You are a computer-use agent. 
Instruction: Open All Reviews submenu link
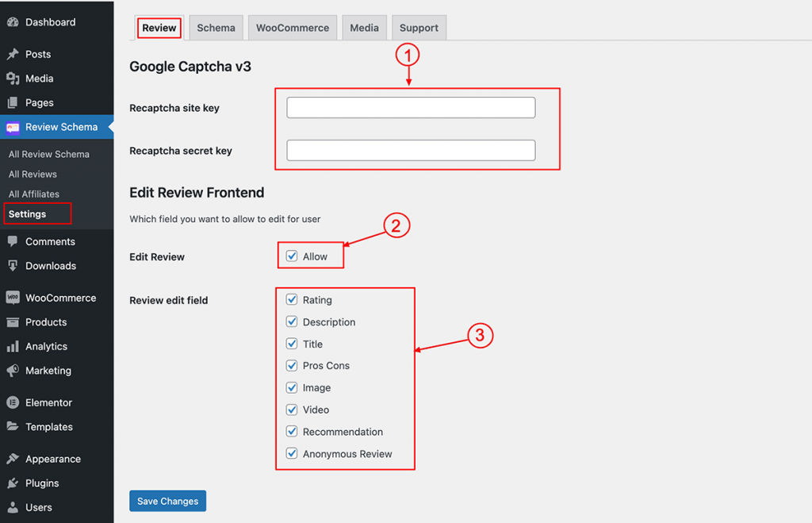[x=33, y=174]
